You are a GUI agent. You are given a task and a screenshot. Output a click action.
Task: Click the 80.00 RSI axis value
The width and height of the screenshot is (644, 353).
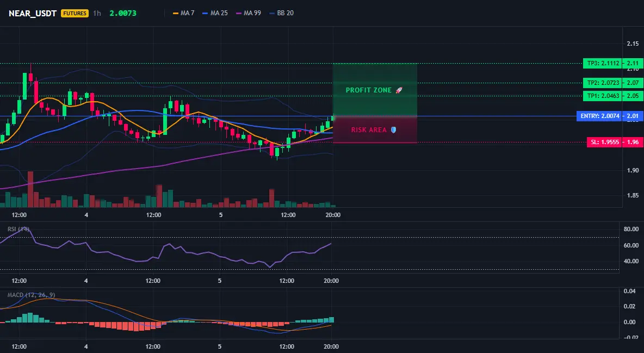point(631,230)
